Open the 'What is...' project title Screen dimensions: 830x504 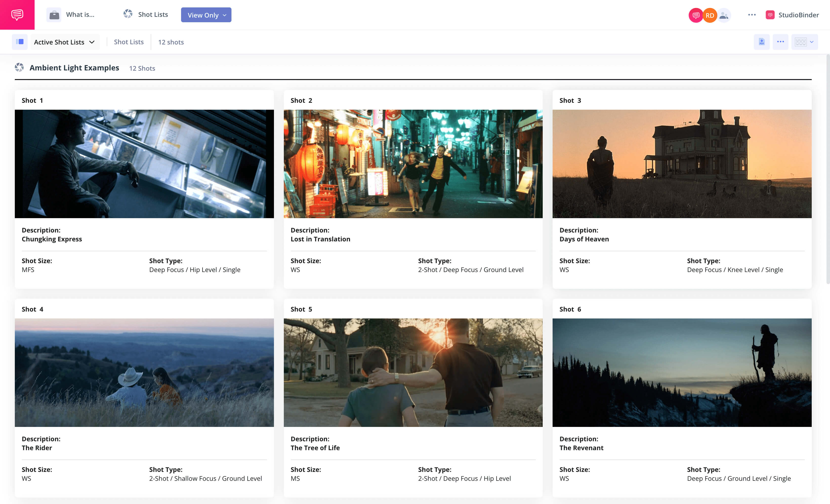80,15
